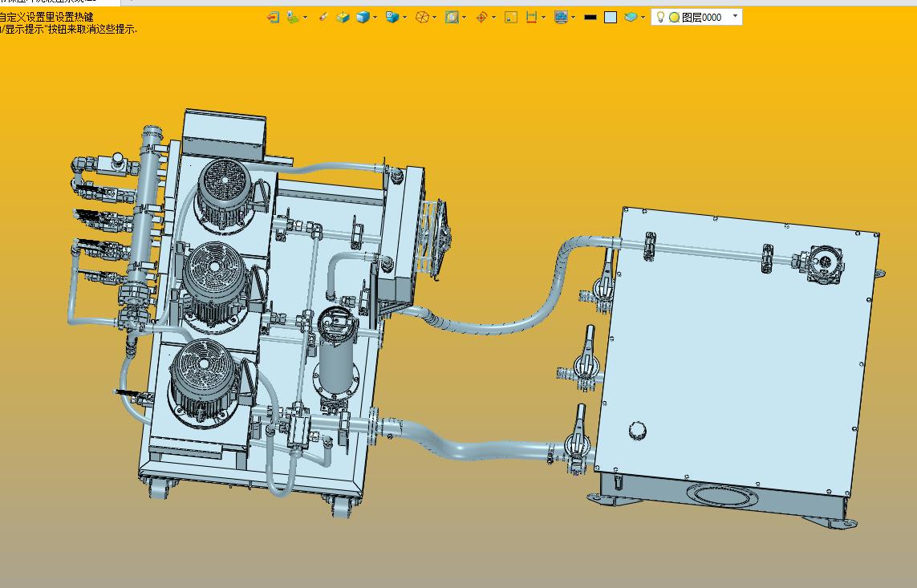The width and height of the screenshot is (917, 588).
Task: Click the red bracket dimension measure icon
Action: [x=531, y=18]
